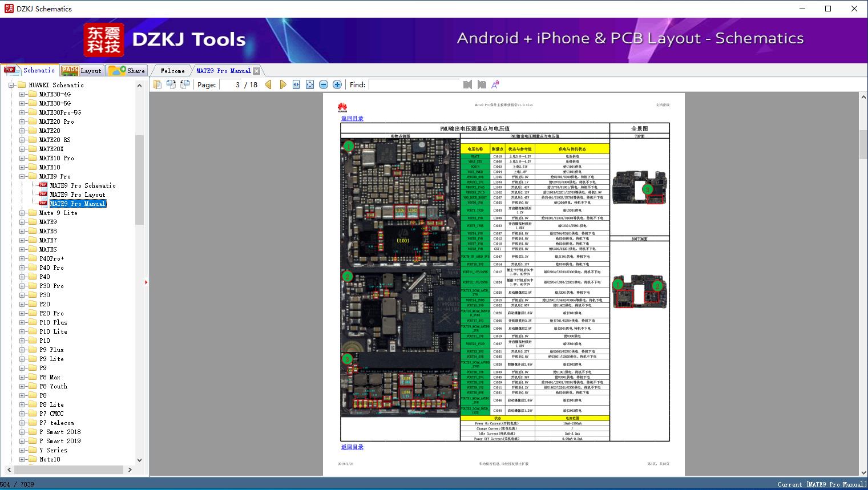Toggle the match case icon

pyautogui.click(x=495, y=84)
